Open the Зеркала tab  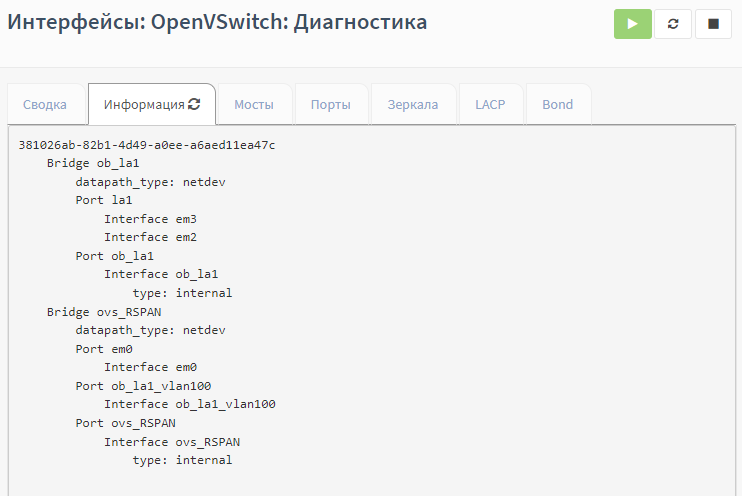point(413,104)
